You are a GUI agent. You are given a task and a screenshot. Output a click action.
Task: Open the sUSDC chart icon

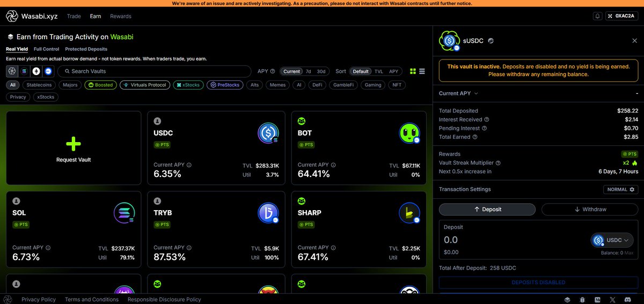click(491, 40)
